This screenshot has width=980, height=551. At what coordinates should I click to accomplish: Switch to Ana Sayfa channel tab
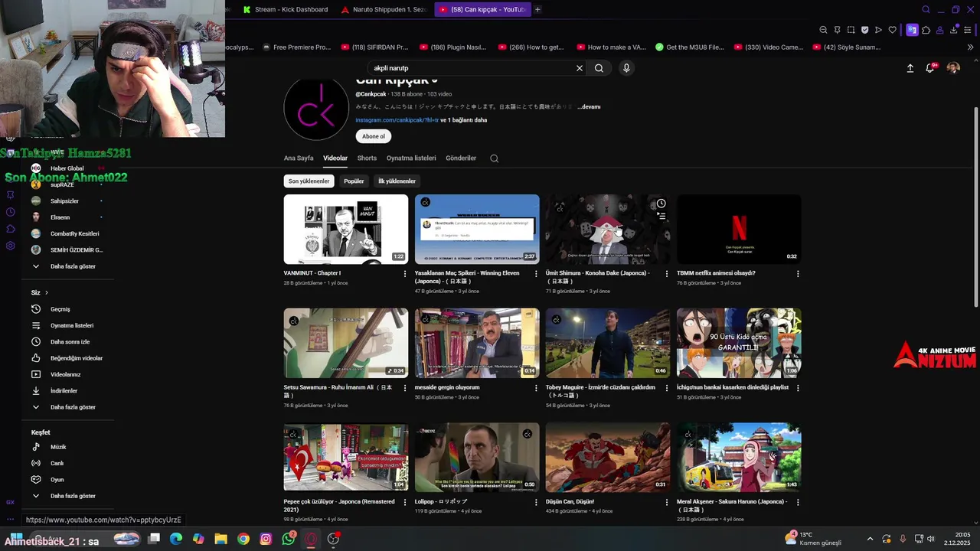(299, 158)
